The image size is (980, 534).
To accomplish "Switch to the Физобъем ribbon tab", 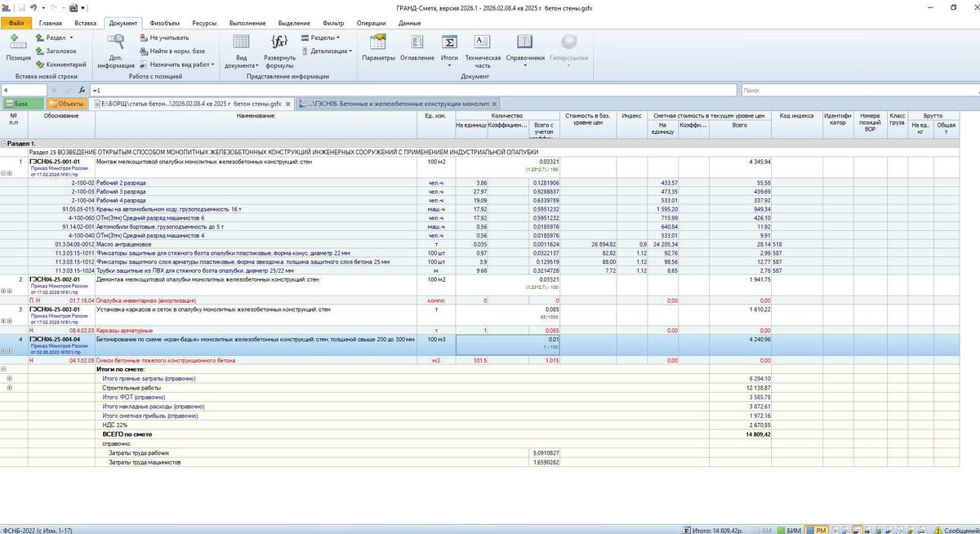I will coord(165,23).
